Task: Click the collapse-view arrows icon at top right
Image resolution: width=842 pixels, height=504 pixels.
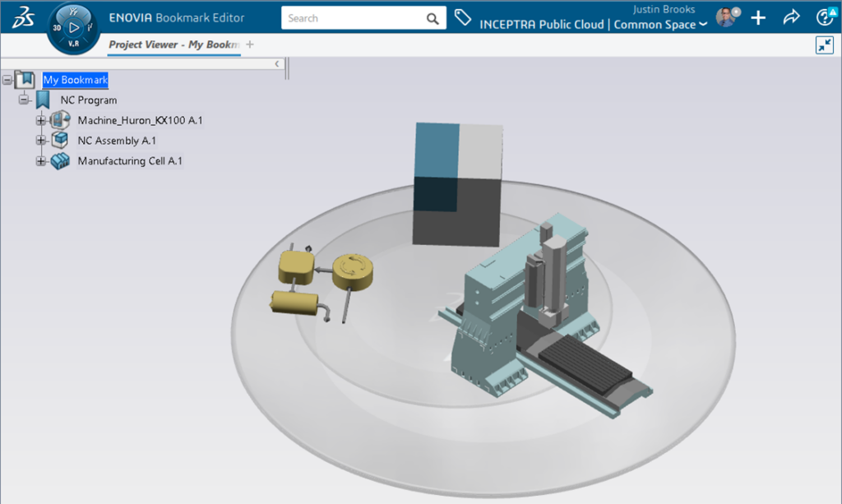Action: click(824, 45)
